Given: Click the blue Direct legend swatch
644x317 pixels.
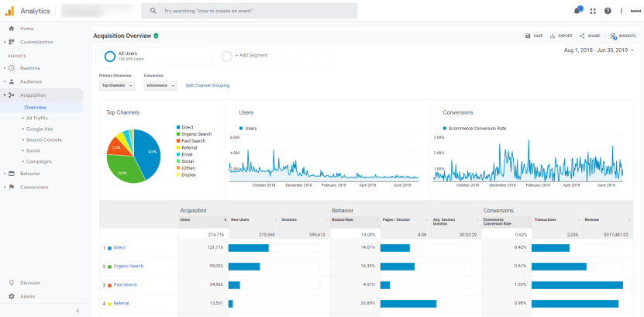Looking at the screenshot, I should [x=177, y=128].
